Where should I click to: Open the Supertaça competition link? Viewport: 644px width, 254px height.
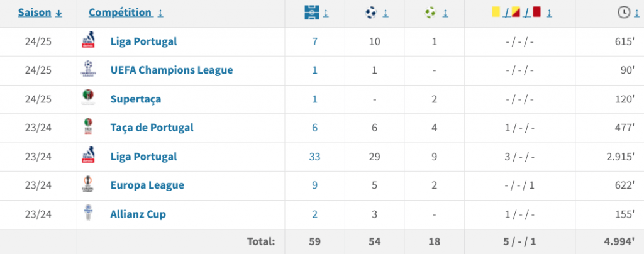point(135,99)
